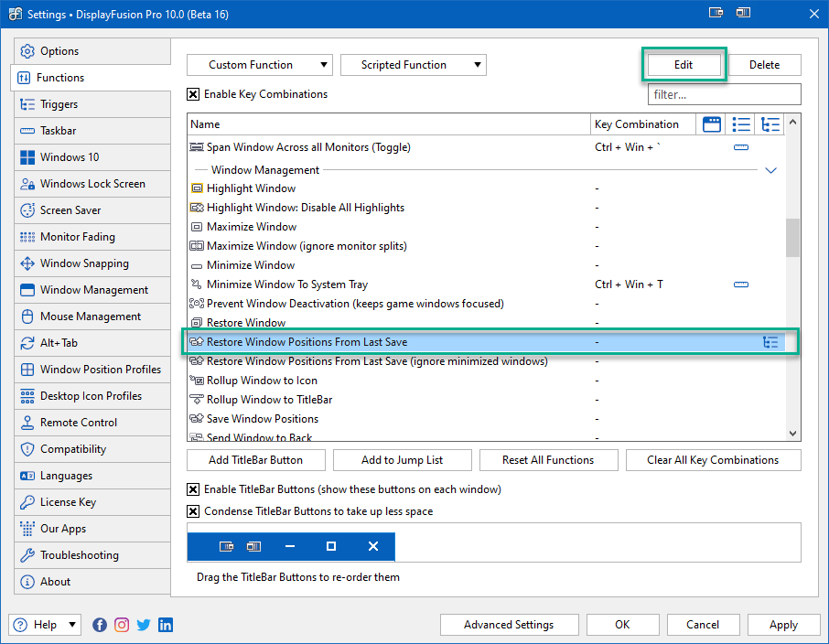The height and width of the screenshot is (644, 829).
Task: Click the filter text field
Action: pos(725,94)
